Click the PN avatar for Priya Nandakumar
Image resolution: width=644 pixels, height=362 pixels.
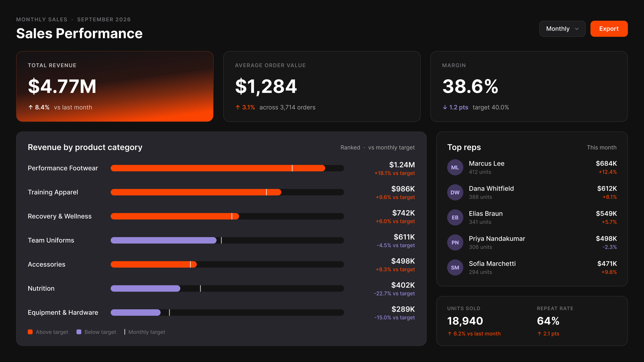[x=455, y=242]
